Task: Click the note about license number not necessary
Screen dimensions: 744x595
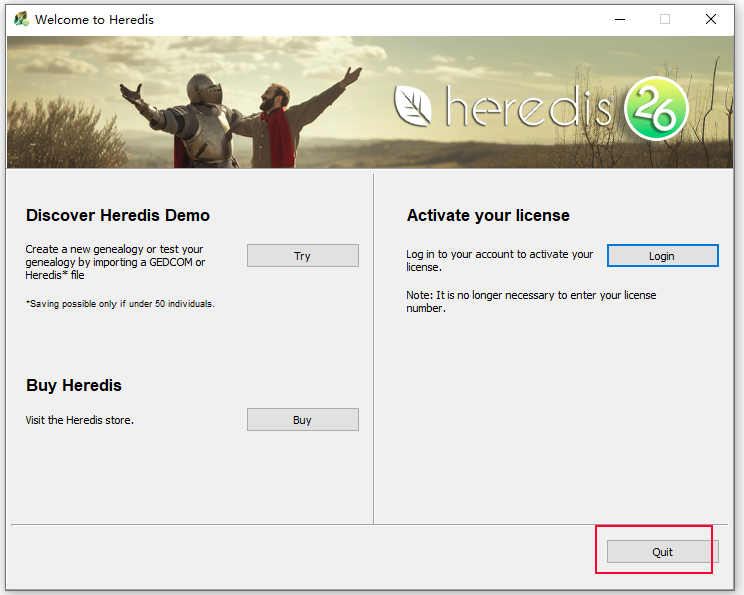Action: pyautogui.click(x=531, y=301)
